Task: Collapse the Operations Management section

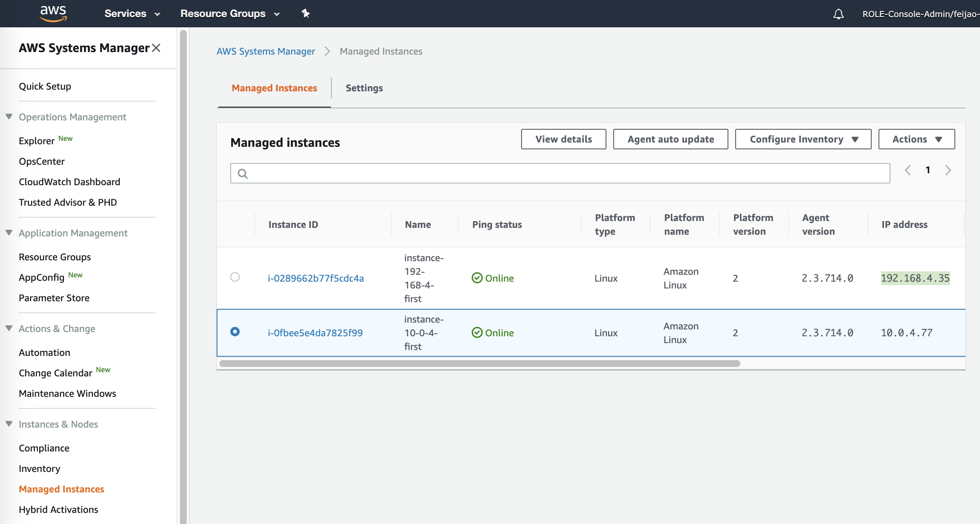Action: click(x=9, y=116)
